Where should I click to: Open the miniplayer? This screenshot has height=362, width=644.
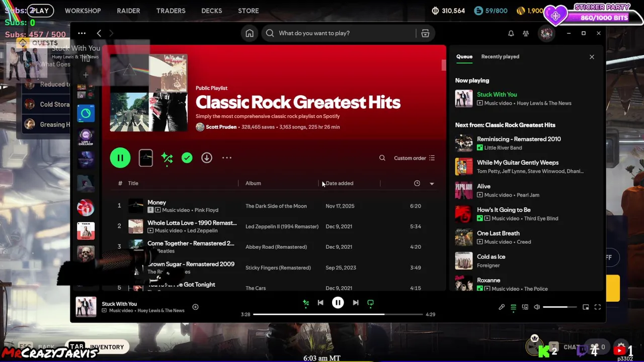pyautogui.click(x=586, y=307)
